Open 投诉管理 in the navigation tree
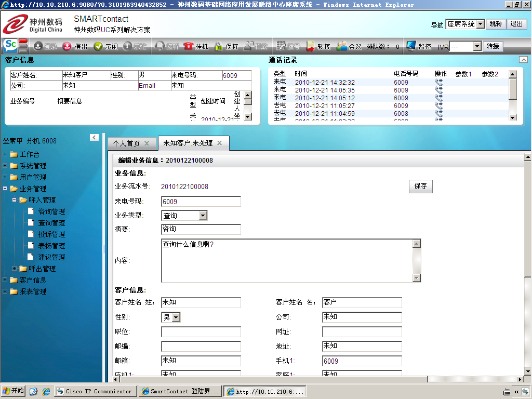This screenshot has height=399, width=532. (51, 234)
